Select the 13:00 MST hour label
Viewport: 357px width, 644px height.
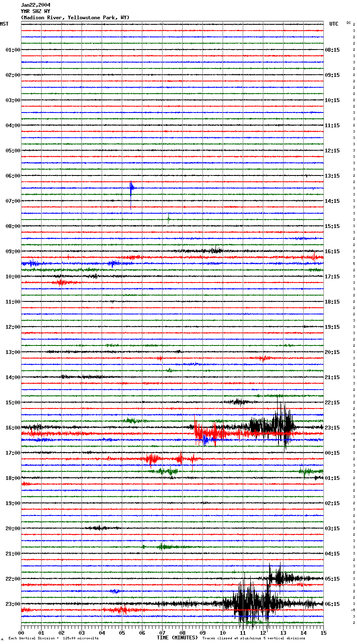click(13, 352)
